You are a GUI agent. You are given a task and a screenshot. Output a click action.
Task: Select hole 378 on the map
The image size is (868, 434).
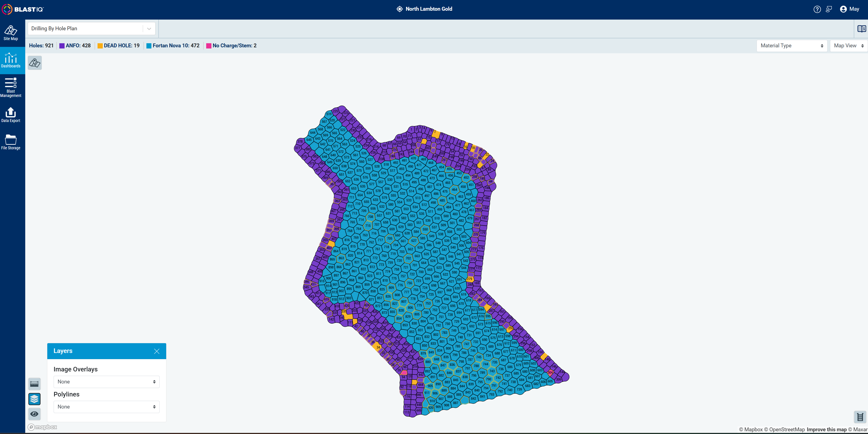pos(300,141)
